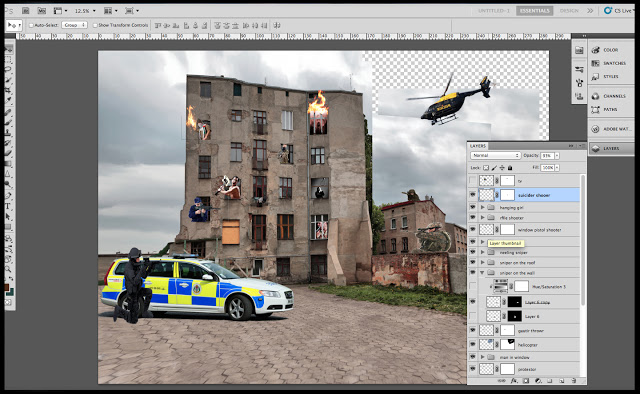Launch Bridge from the application bar
Screen dimensions: 640x394
click(25, 11)
